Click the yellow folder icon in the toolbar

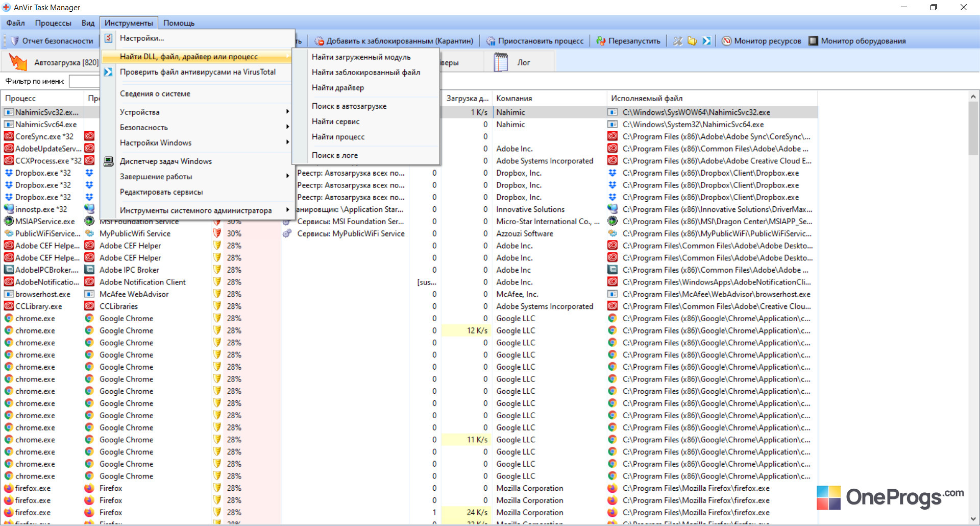(x=692, y=41)
